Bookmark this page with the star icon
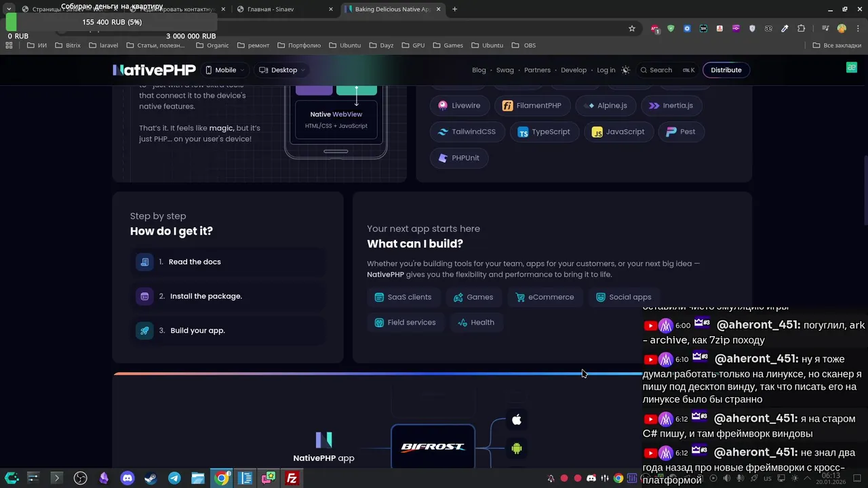 (x=632, y=28)
